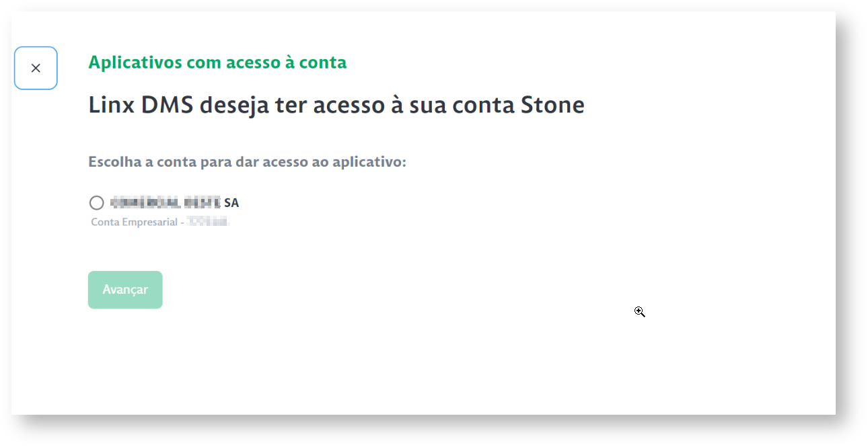868x447 pixels.
Task: Close the account access dialog with X
Action: coord(36,68)
